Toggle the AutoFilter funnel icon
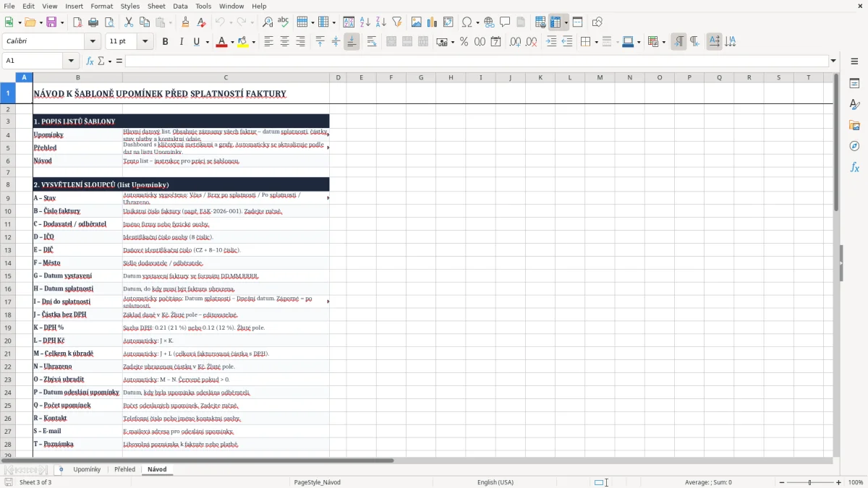Screen dimensions: 868x488 pos(396,22)
